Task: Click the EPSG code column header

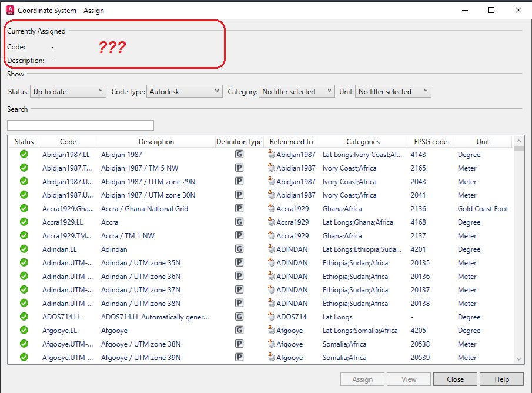Action: tap(430, 141)
